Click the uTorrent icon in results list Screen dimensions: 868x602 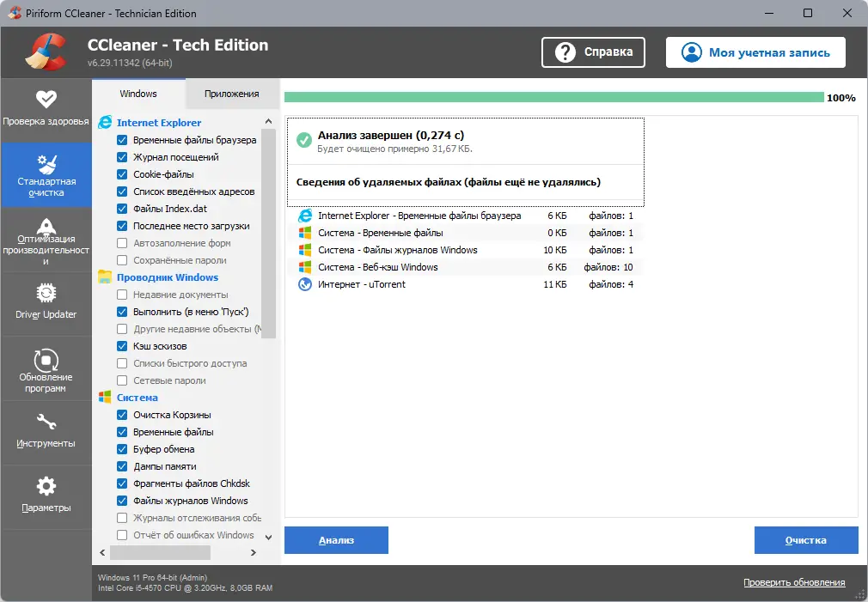click(305, 284)
